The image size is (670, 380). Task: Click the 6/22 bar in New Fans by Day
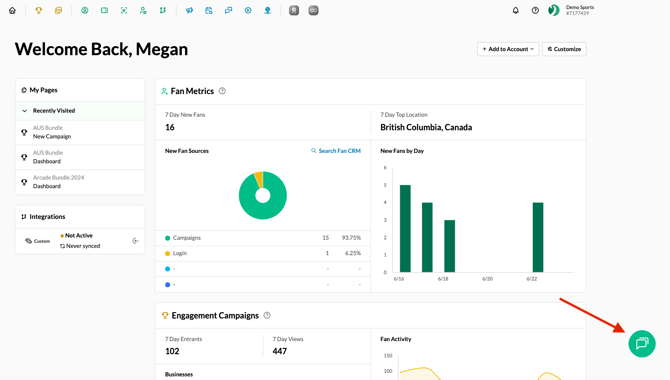[538, 237]
